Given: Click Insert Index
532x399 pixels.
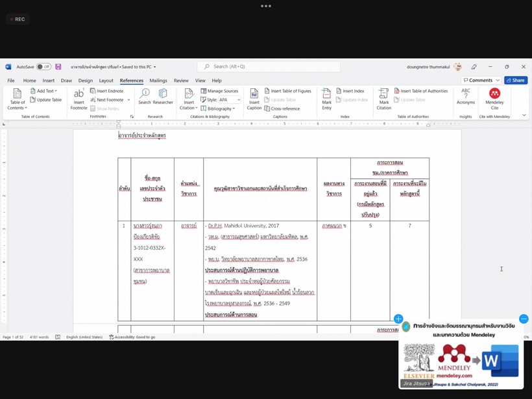Looking at the screenshot, I should [350, 91].
